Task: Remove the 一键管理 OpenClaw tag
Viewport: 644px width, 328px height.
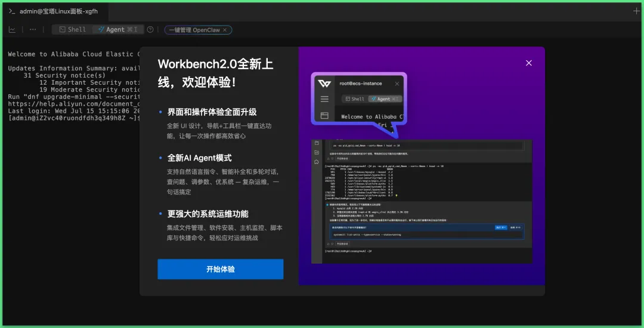Action: click(x=225, y=30)
